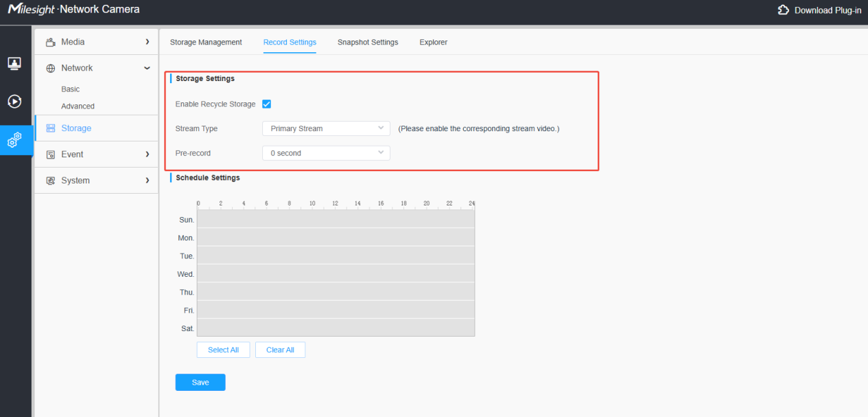Click the Network Camera title text
This screenshot has height=417, width=868.
tap(100, 10)
